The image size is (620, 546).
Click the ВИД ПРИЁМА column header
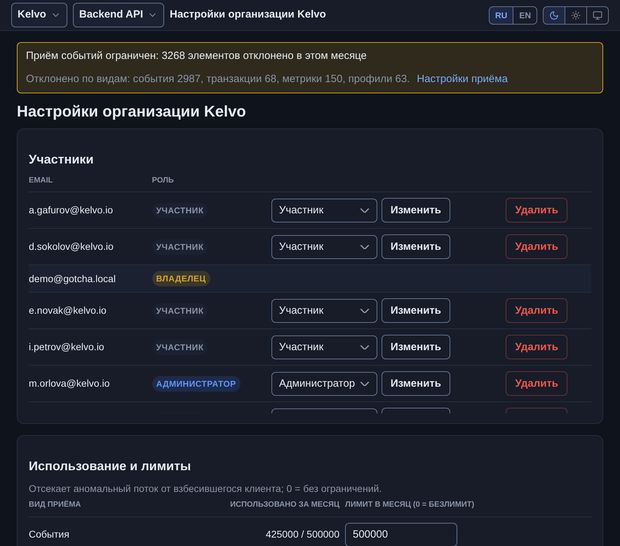(x=55, y=504)
